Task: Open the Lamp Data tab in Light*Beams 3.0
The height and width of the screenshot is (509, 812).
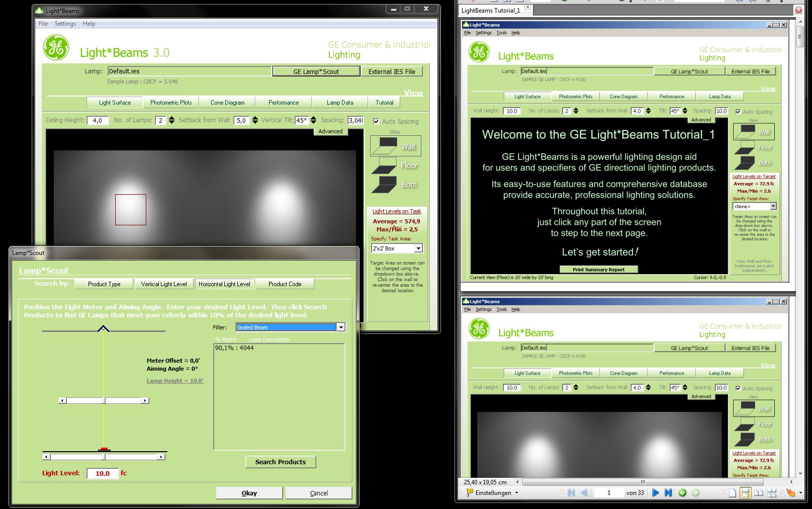Action: [340, 103]
